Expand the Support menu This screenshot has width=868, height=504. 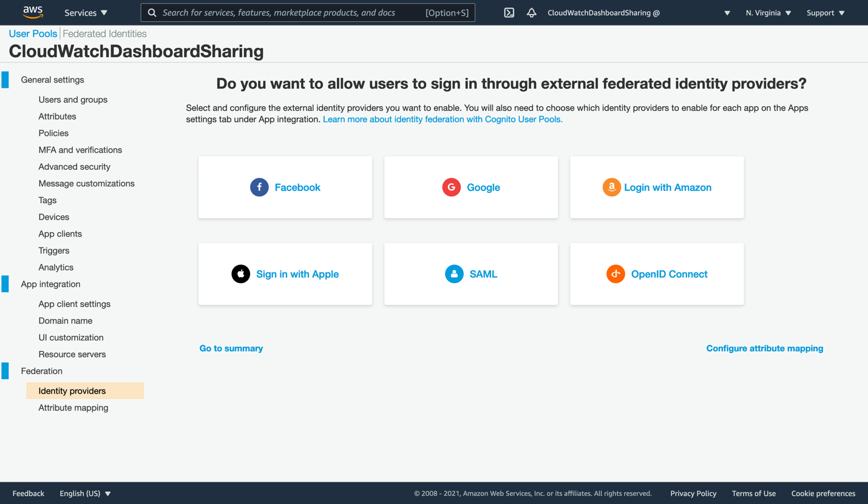click(825, 12)
